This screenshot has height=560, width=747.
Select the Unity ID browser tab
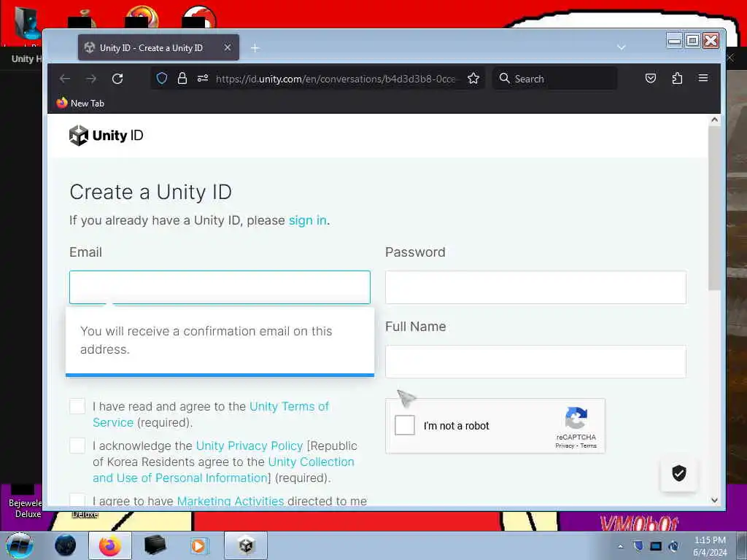tap(158, 47)
